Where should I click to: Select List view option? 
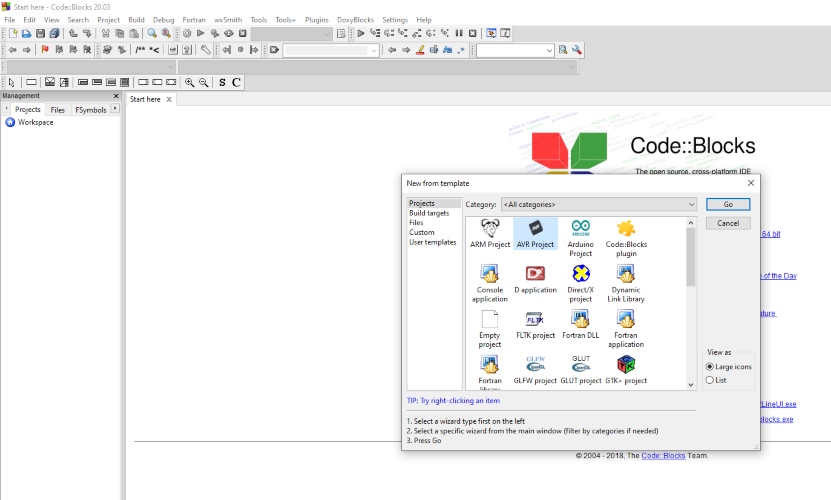tap(716, 380)
